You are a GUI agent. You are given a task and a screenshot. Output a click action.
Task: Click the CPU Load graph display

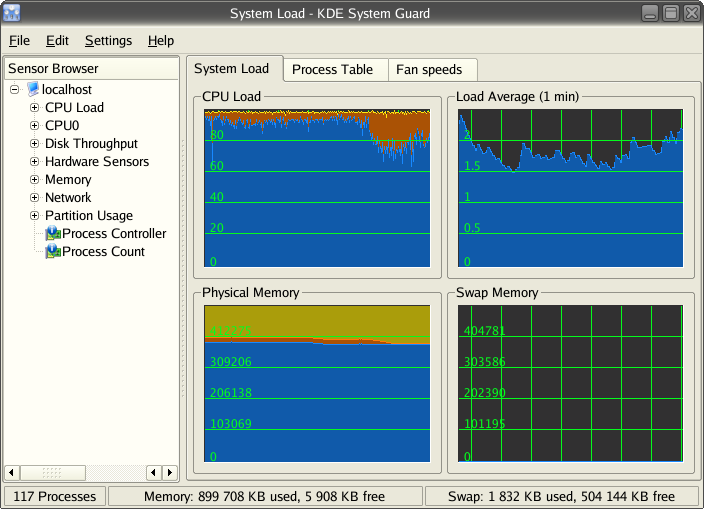tap(317, 189)
